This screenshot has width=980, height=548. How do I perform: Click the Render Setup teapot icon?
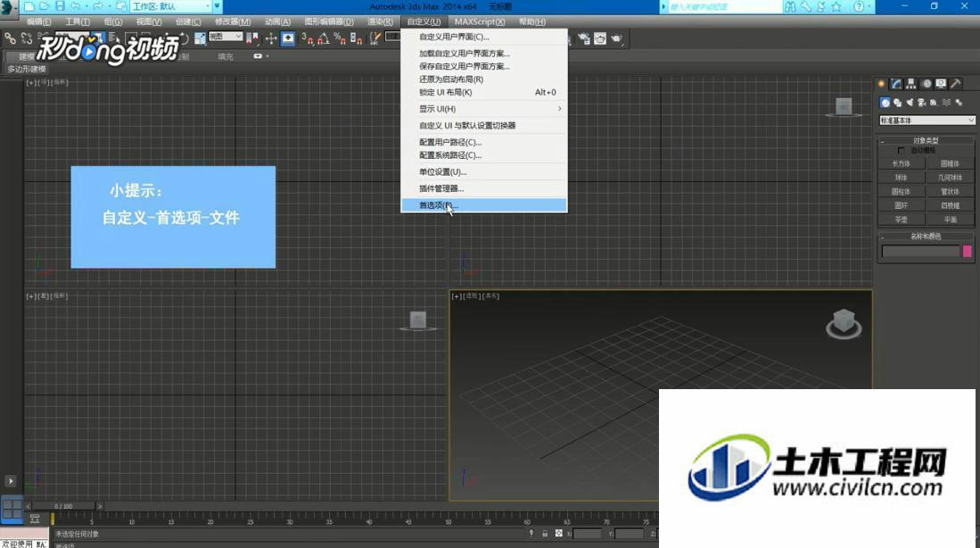pos(583,38)
